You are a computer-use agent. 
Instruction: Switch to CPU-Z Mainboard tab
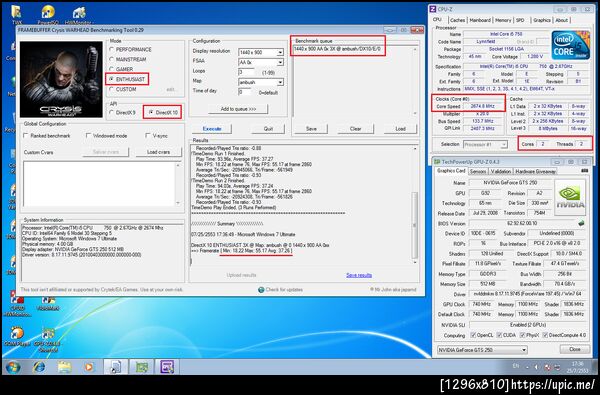480,20
